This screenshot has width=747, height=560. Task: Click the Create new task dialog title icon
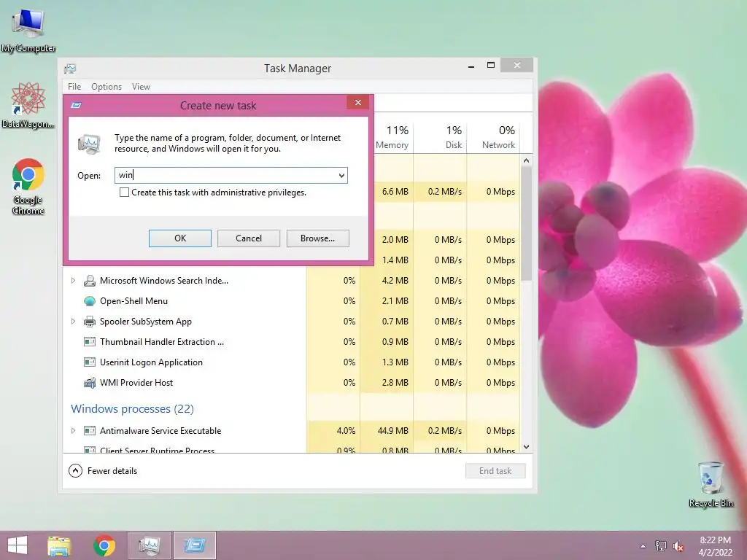point(76,105)
